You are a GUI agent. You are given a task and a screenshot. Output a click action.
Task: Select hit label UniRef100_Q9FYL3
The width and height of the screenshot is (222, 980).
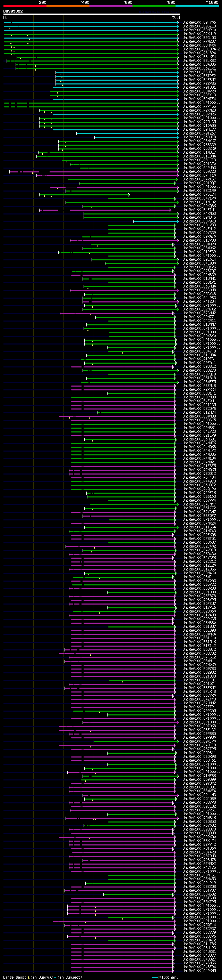coord(199,95)
